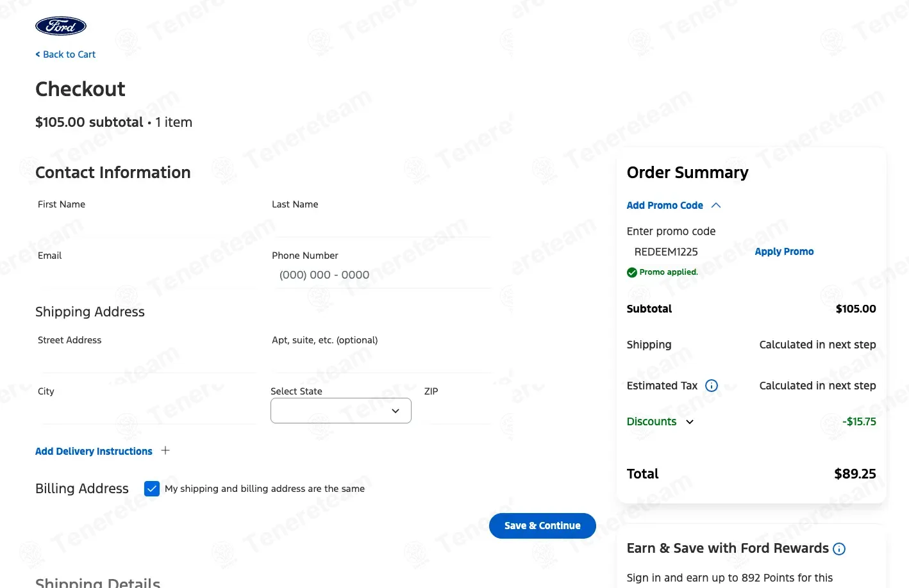Click the plus icon for delivery instructions
909x588 pixels.
(x=165, y=451)
